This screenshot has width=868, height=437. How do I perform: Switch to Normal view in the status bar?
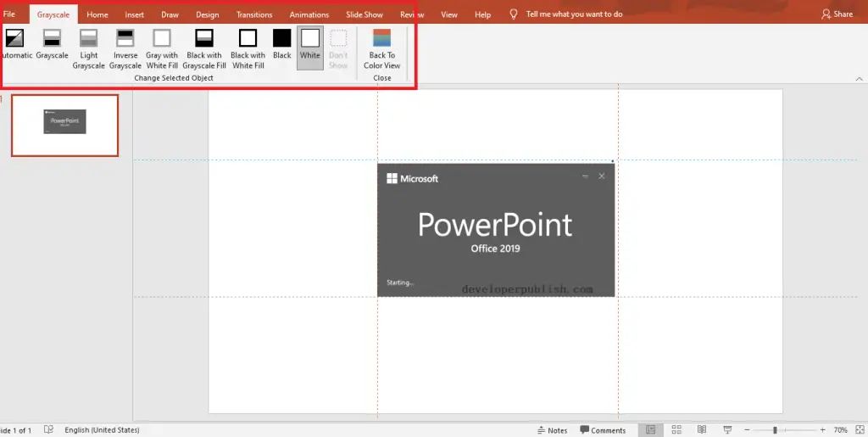click(x=651, y=430)
